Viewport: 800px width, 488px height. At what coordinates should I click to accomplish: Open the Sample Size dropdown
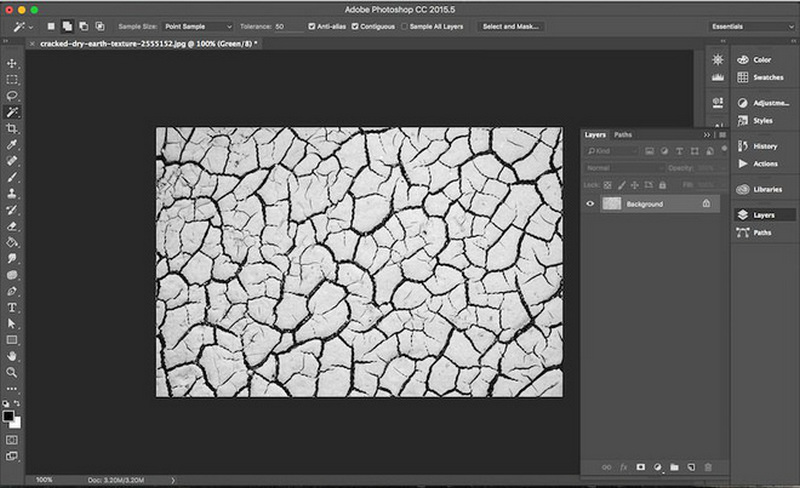point(196,26)
